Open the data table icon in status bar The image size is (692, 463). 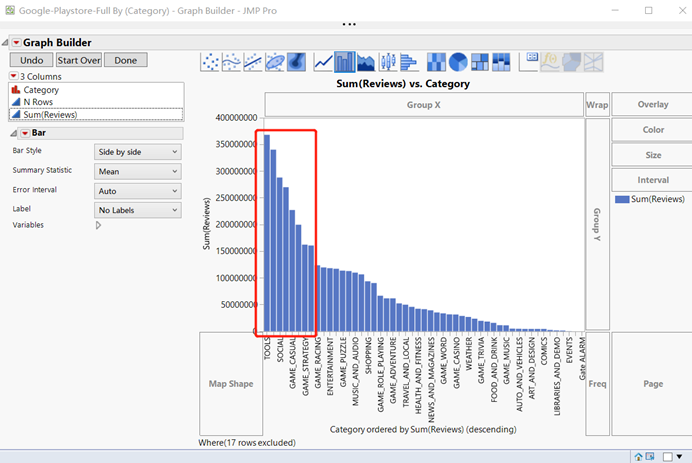tap(650, 456)
